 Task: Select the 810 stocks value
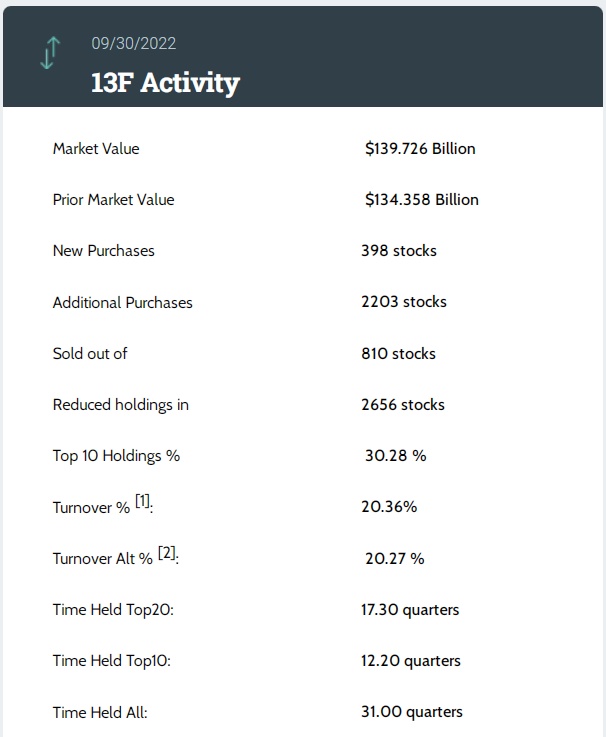[399, 353]
